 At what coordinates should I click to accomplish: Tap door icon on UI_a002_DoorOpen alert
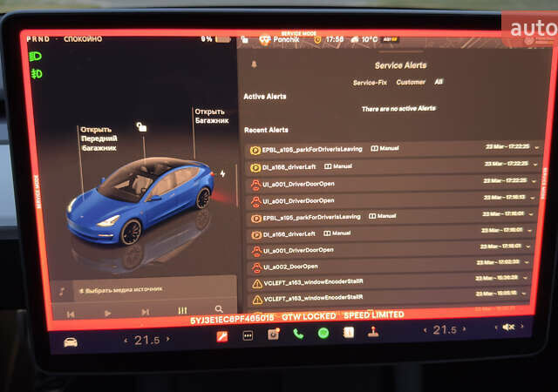(x=256, y=267)
